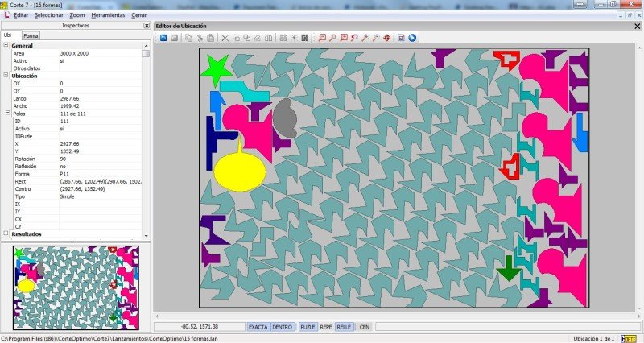The width and height of the screenshot is (644, 343).
Task: Click the blue round play icon
Action: (x=412, y=38)
